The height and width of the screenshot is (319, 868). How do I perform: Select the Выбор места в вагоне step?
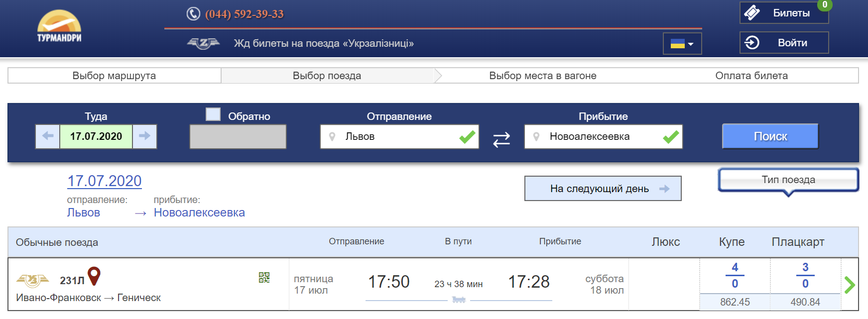tap(543, 76)
